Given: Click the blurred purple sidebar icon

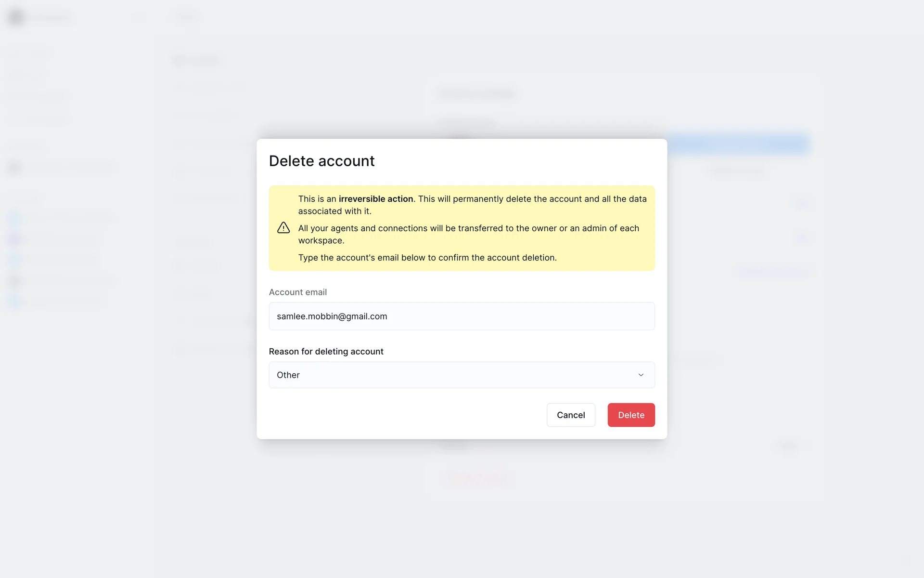Looking at the screenshot, I should (14, 238).
